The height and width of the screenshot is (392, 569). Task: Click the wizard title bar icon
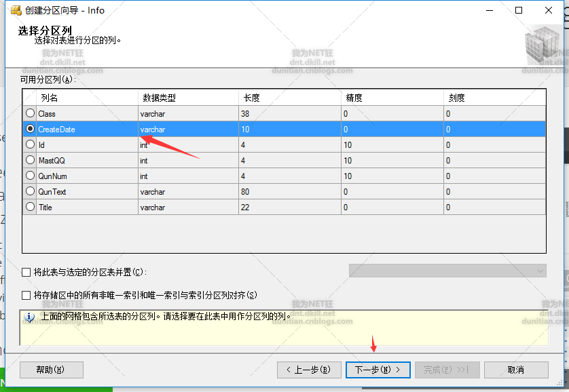(16, 10)
